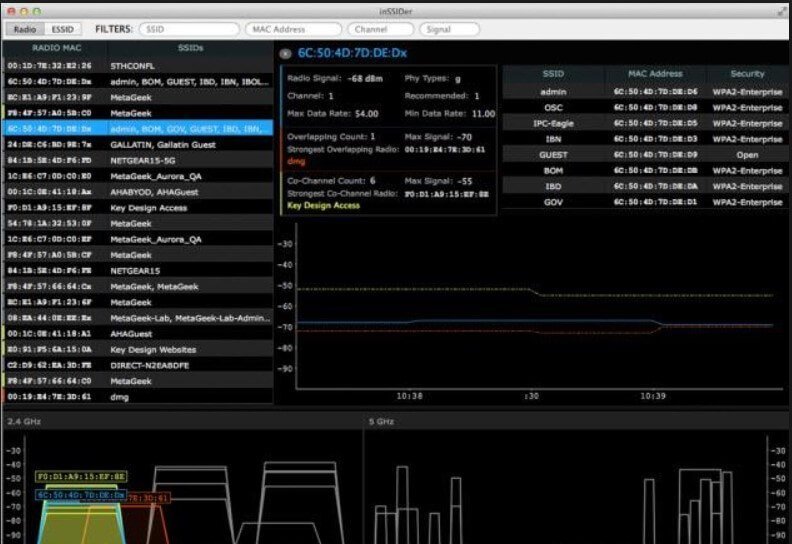Select the NETGEAR15 row
This screenshot has width=792, height=544.
pos(138,271)
